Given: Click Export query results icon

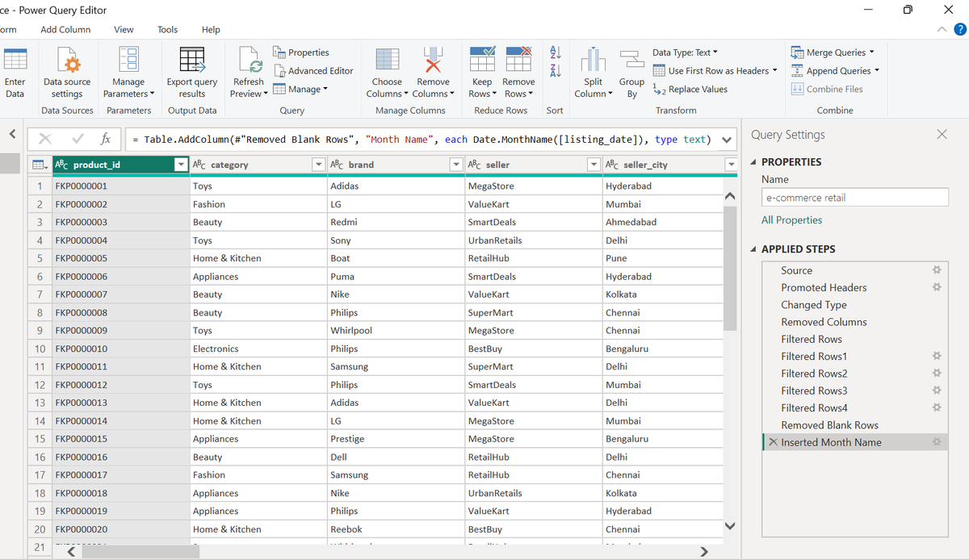Looking at the screenshot, I should pyautogui.click(x=192, y=61).
